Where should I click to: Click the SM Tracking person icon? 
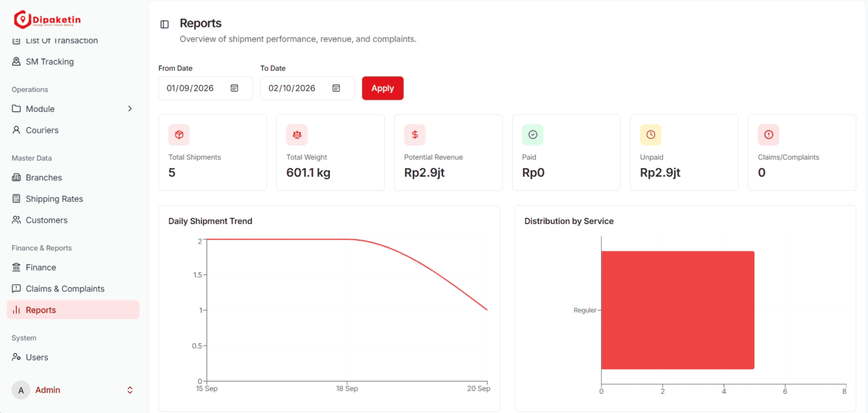tap(17, 62)
